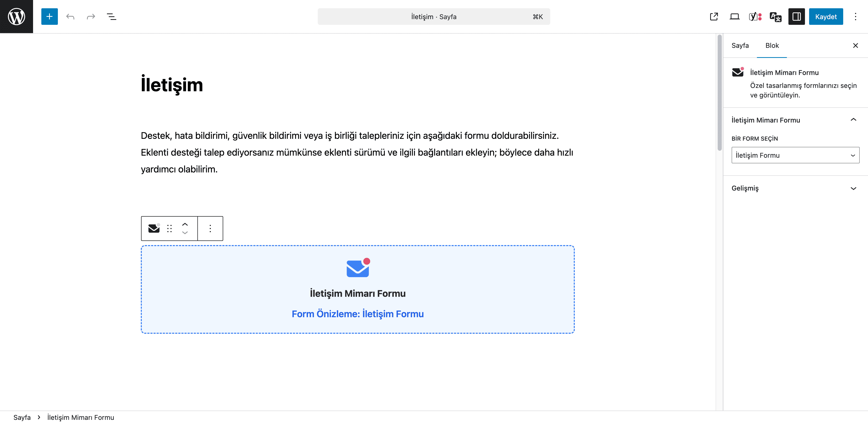This screenshot has height=440, width=868.
Task: Toggle the settings sidebar panel button
Action: point(796,17)
